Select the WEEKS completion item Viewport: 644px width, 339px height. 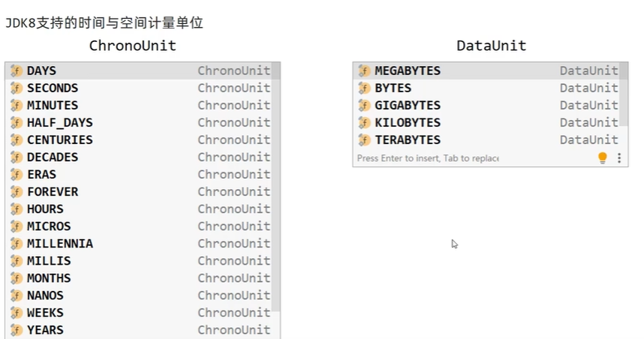(x=45, y=313)
